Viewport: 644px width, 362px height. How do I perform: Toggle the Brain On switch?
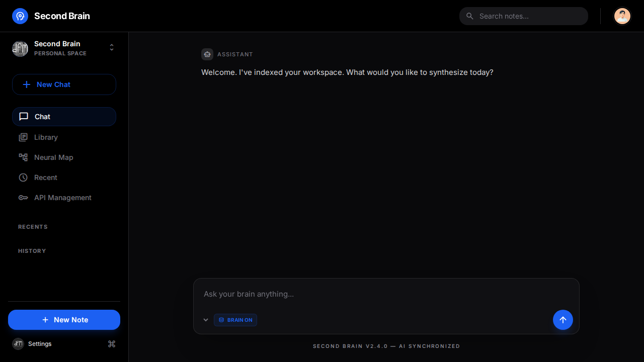pos(235,320)
